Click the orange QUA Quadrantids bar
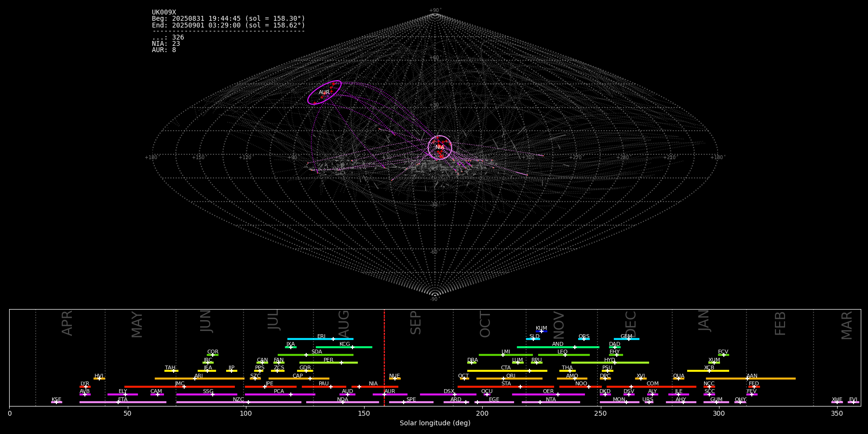868x434 pixels. coord(678,379)
